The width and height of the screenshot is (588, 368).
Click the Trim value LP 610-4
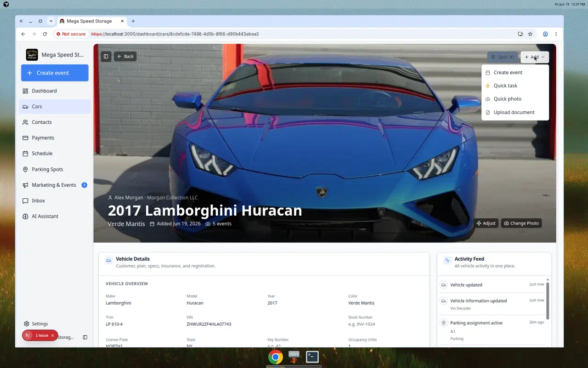[114, 324]
